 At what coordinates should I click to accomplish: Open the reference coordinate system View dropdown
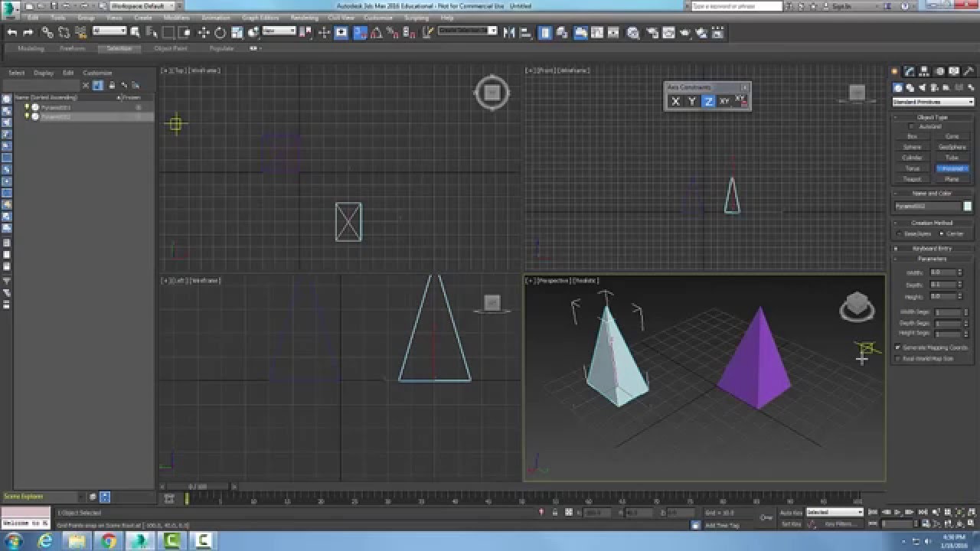279,31
